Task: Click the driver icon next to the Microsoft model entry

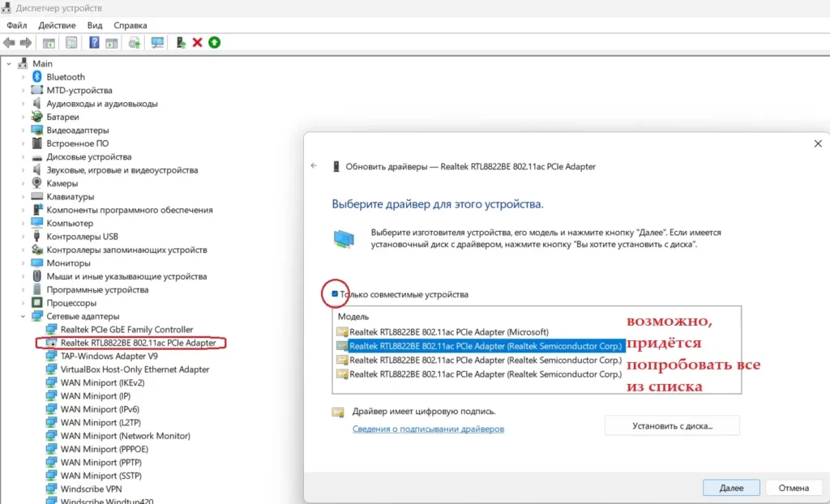Action: coord(342,332)
